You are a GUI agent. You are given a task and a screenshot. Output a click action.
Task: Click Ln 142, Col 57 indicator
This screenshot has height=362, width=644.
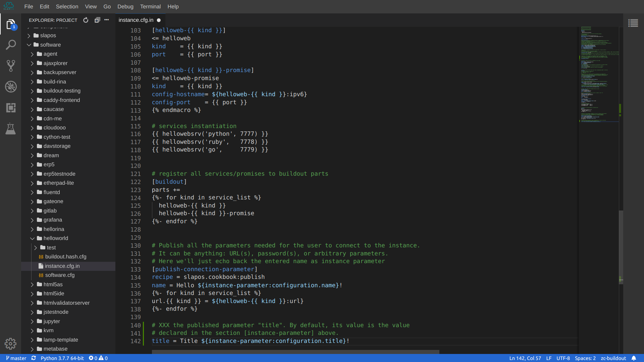coord(525,358)
